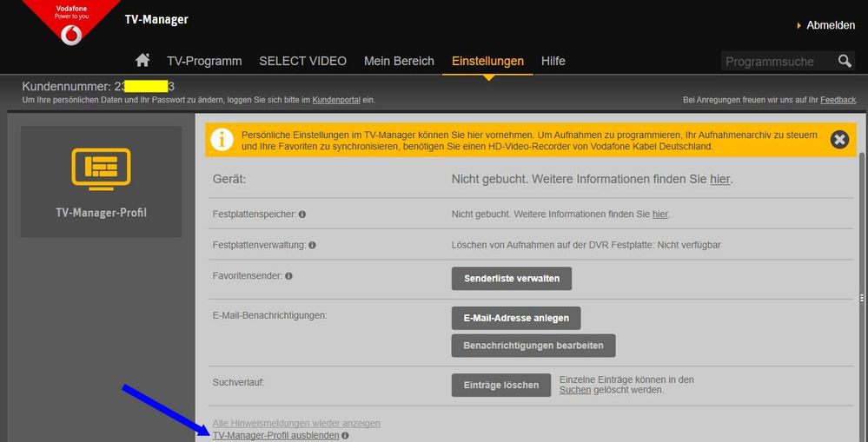
Task: Click the info icon next to Favoritensender
Action: tap(288, 275)
